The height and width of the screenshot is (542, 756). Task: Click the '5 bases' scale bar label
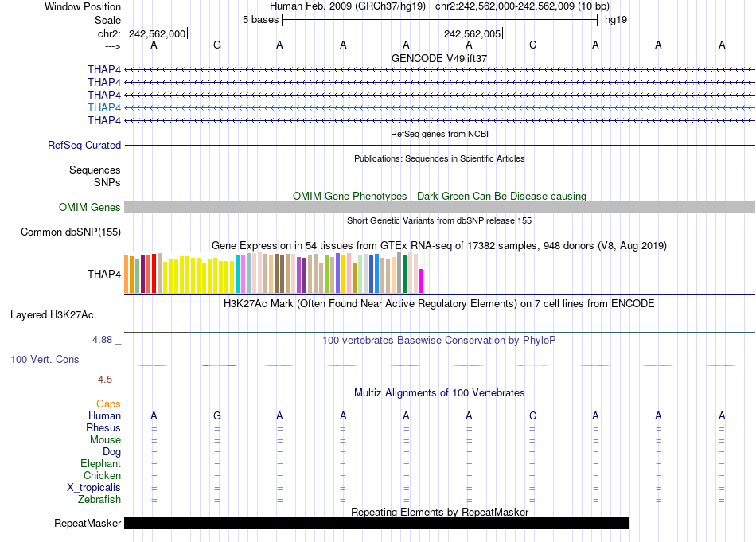click(260, 20)
